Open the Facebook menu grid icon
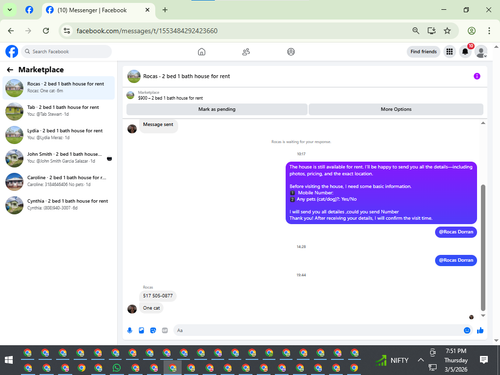 [450, 52]
